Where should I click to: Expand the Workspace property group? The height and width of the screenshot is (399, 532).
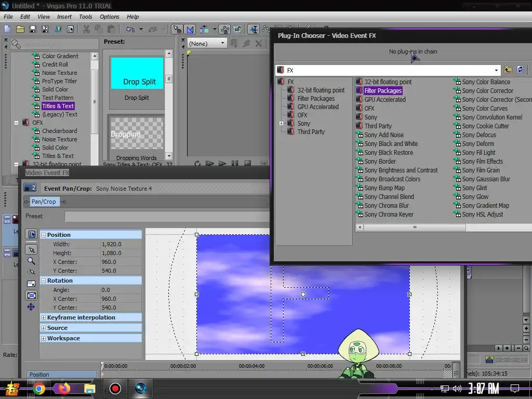pyautogui.click(x=44, y=338)
